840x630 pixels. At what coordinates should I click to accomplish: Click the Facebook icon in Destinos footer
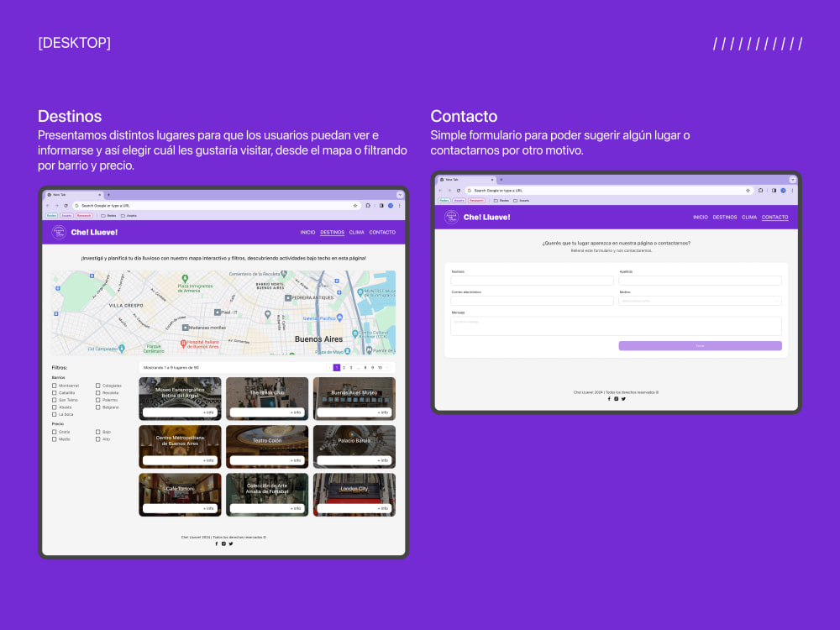217,543
